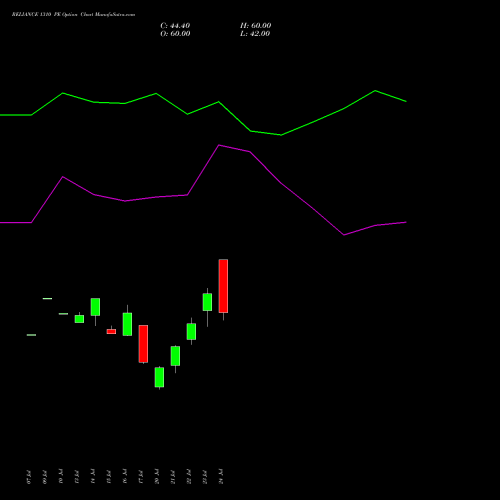Screen dimensions: 500x500
Task: Select the flat green dash above 09 Jul
Action: pos(47,298)
